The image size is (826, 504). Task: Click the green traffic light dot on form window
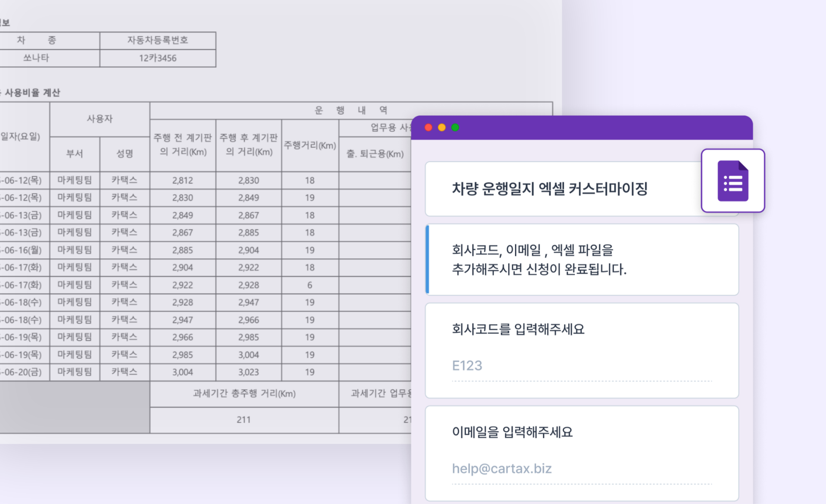455,127
